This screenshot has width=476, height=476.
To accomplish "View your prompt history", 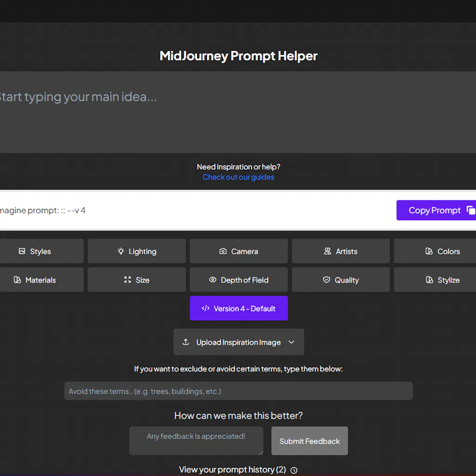I will [232, 469].
